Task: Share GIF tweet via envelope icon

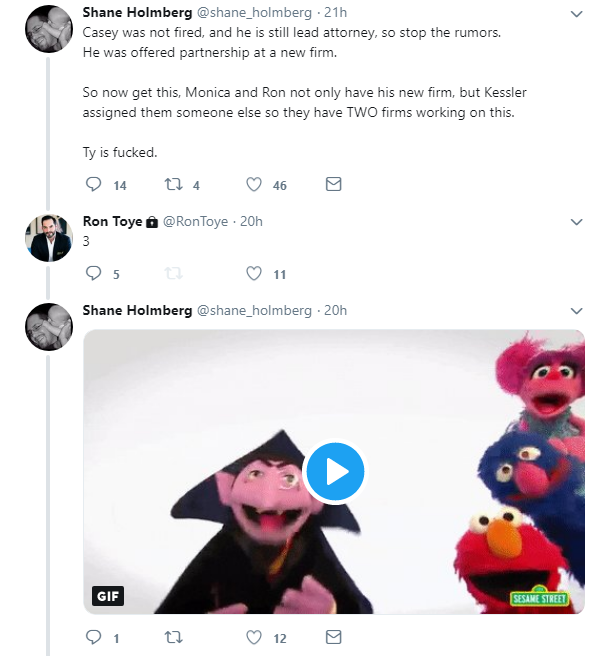Action: click(333, 637)
